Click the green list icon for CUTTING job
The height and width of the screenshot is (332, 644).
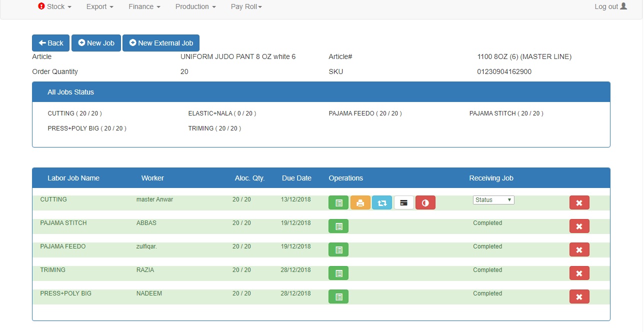338,202
